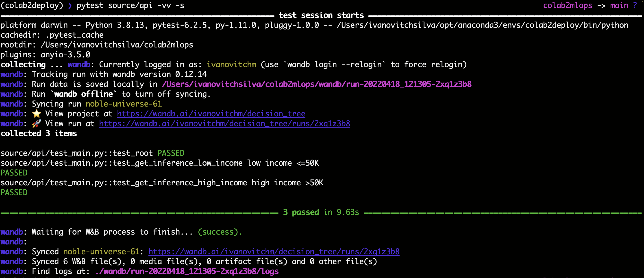This screenshot has height=278, width=644.
Task: Click the typed pytest source/api command
Action: tap(130, 6)
